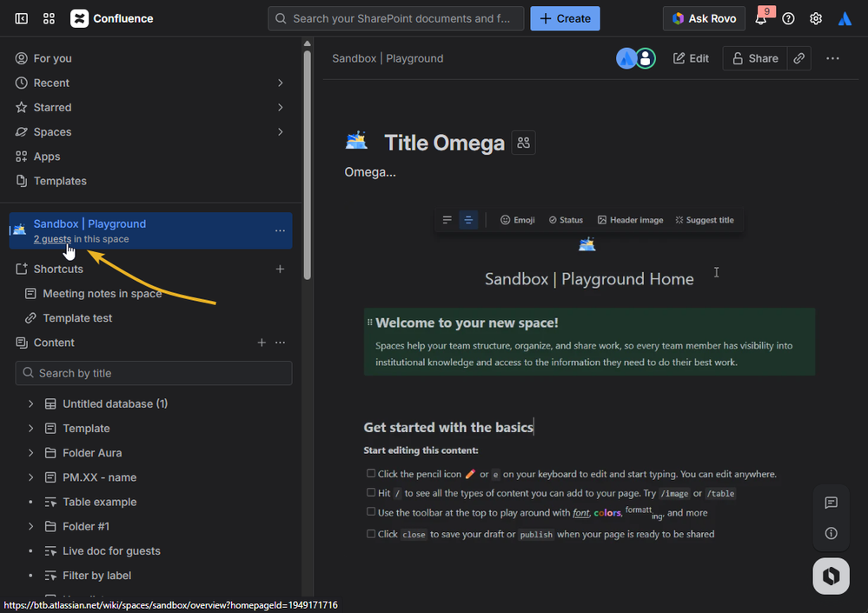Open the page info icon on right rail
This screenshot has height=613, width=868.
[x=831, y=533]
